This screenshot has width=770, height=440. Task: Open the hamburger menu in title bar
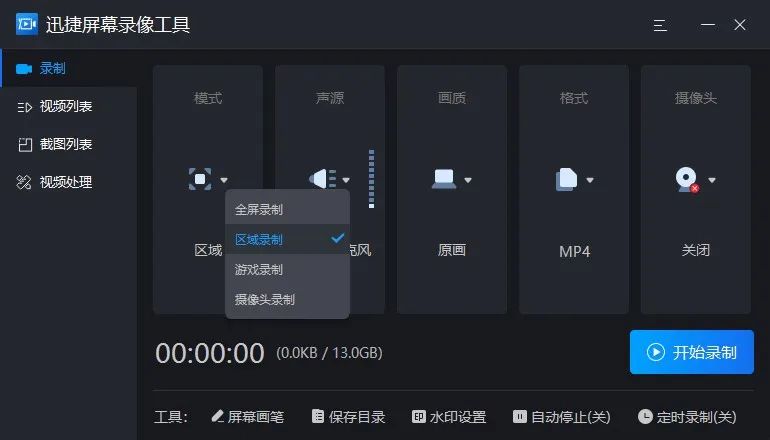point(660,25)
